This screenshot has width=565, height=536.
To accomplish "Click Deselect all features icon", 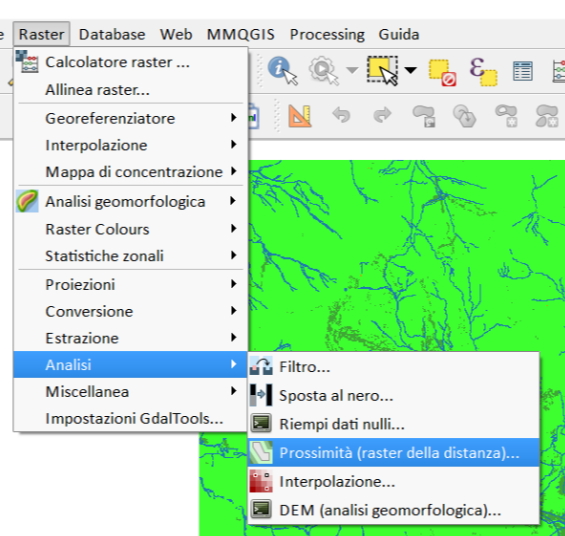I will point(442,72).
